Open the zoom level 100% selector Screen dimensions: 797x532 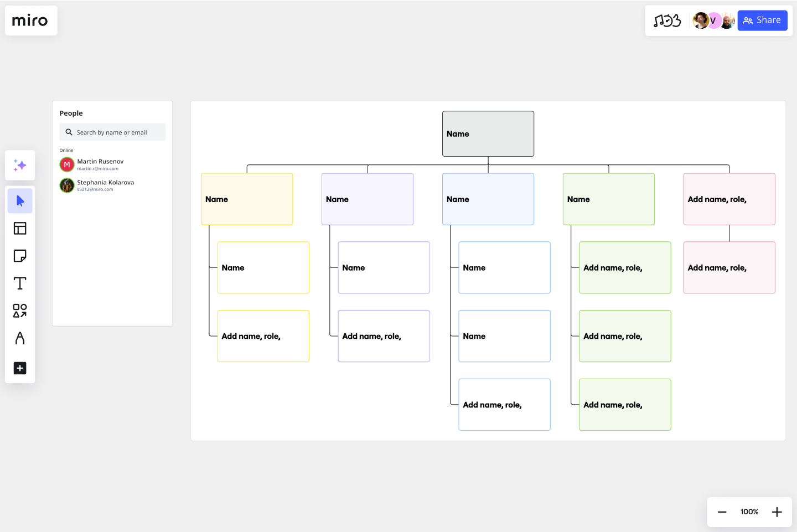[749, 512]
